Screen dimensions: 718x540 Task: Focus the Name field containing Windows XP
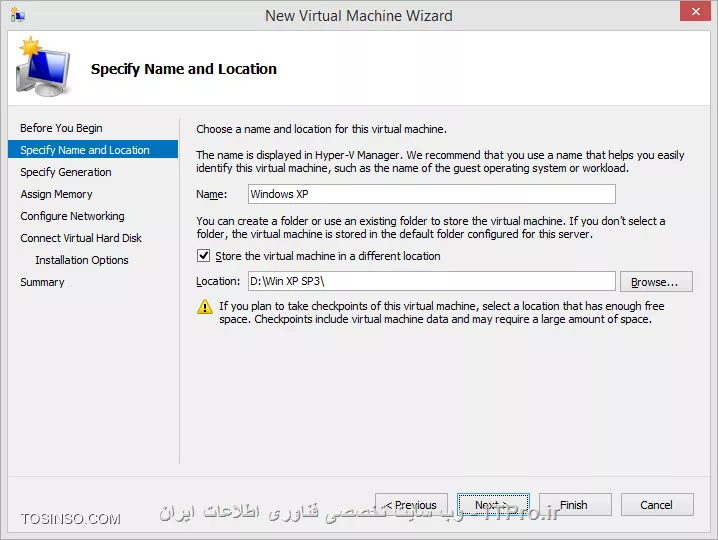coord(432,194)
